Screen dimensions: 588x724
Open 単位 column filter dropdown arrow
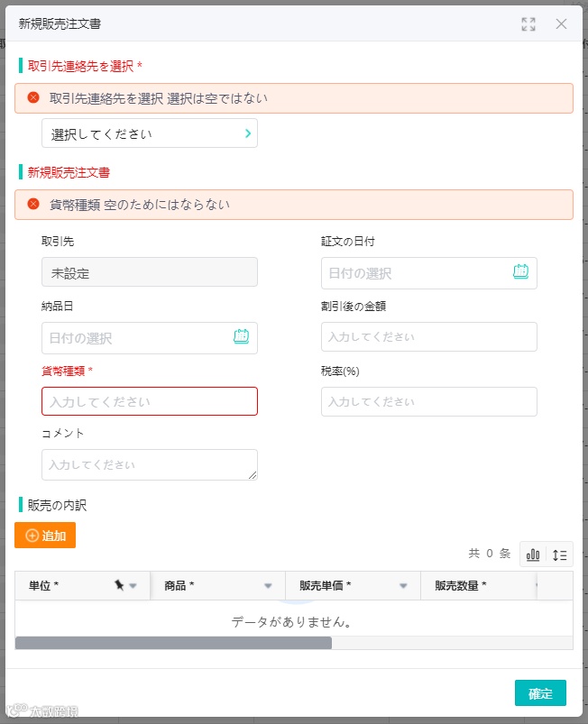pyautogui.click(x=133, y=586)
